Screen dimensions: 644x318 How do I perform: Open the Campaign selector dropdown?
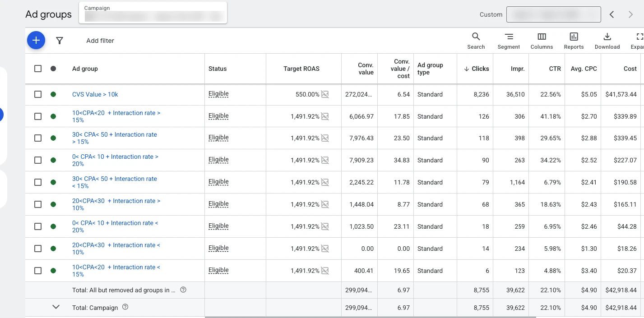point(153,13)
